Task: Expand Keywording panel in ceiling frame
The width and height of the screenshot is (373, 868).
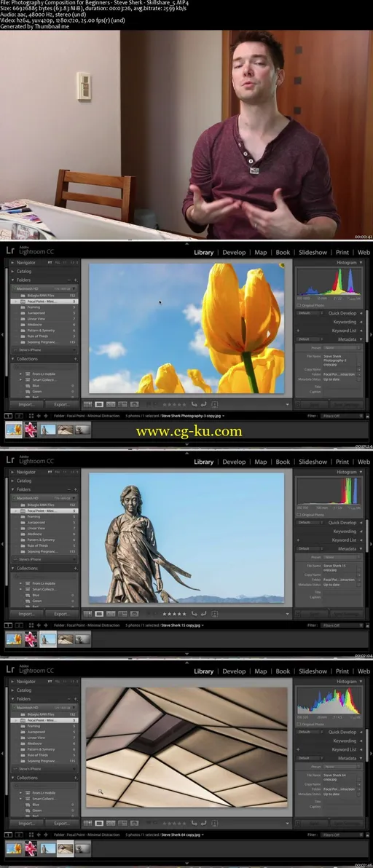Action: coord(361,741)
